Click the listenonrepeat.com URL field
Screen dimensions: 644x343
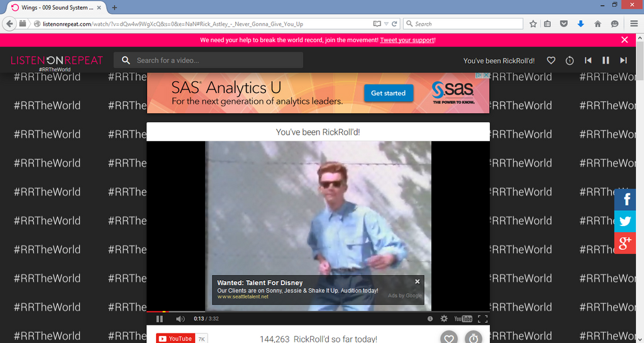(201, 24)
